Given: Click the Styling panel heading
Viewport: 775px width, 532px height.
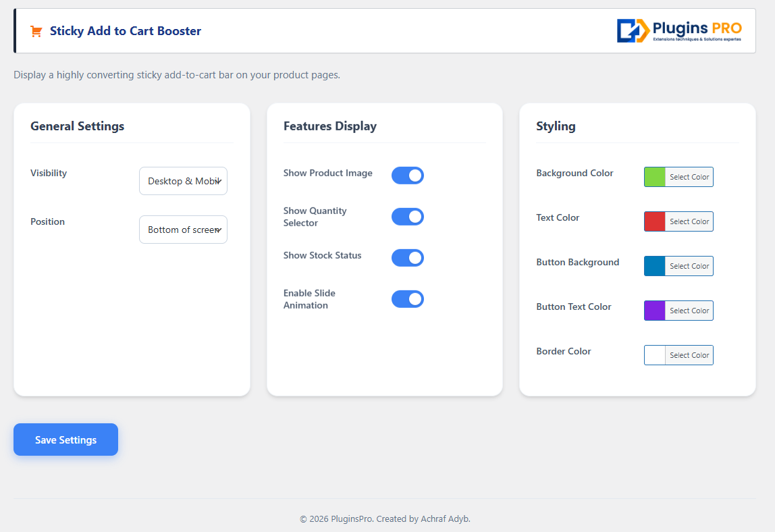Looking at the screenshot, I should (556, 126).
